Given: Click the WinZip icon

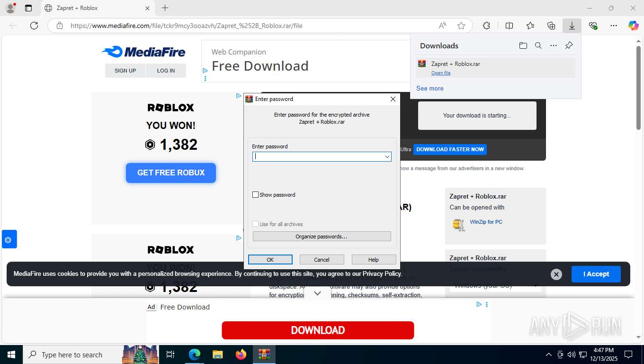Looking at the screenshot, I should pyautogui.click(x=458, y=225).
